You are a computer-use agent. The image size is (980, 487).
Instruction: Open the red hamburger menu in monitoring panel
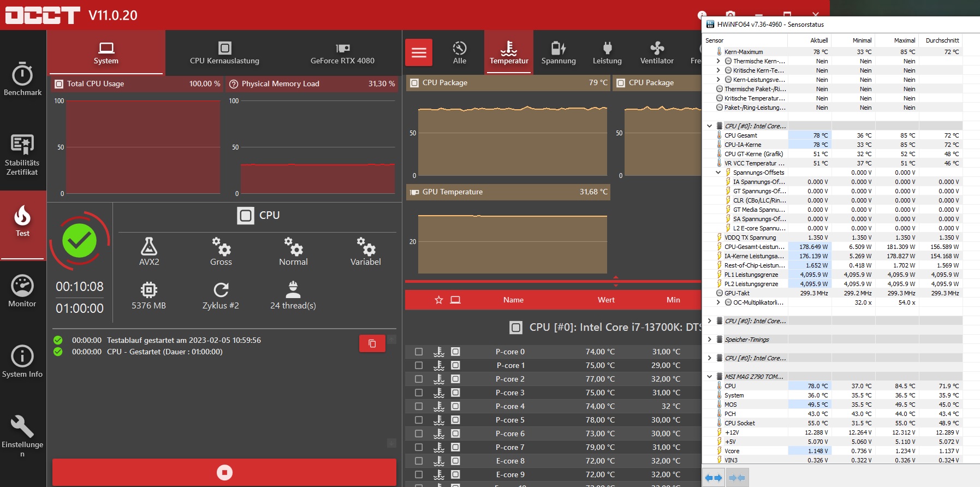click(419, 52)
